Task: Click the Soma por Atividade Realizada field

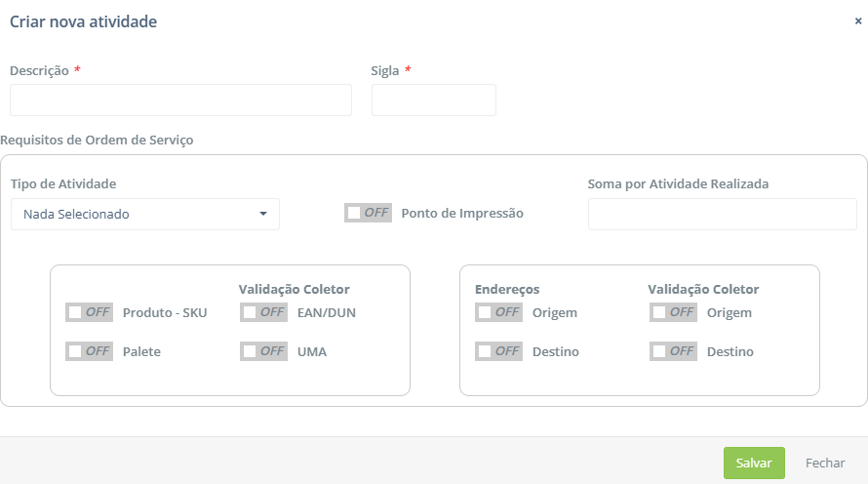Action: 722,215
